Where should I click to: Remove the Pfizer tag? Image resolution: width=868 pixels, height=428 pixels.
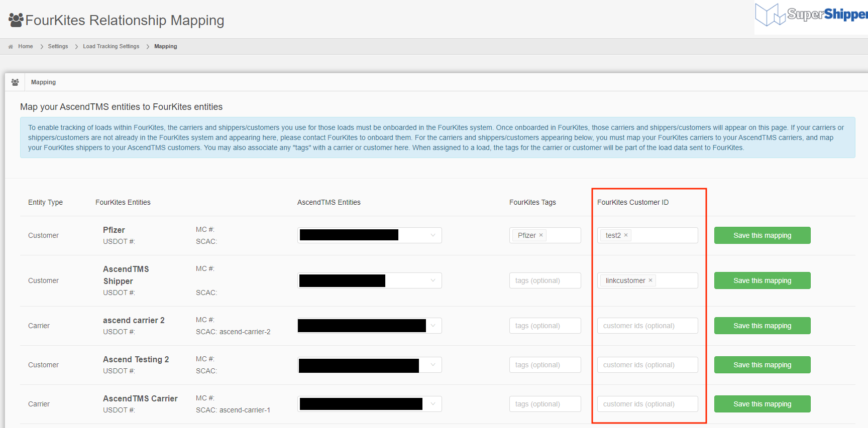541,235
